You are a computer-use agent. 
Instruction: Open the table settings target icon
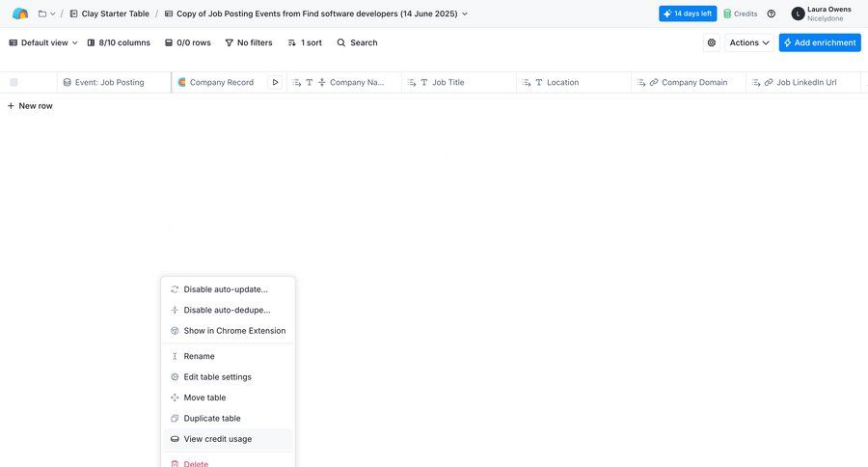[712, 42]
